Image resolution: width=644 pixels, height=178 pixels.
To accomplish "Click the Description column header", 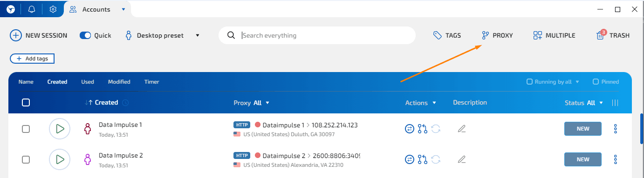I will [x=470, y=102].
